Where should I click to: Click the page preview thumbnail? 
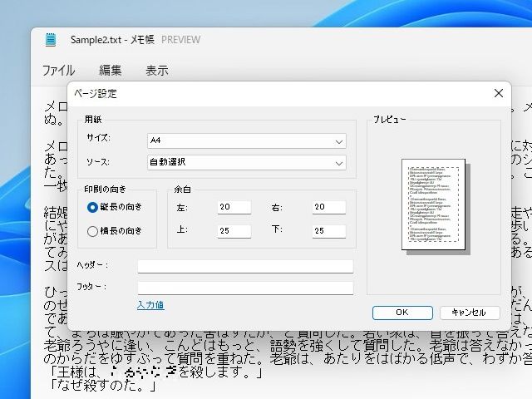435,205
